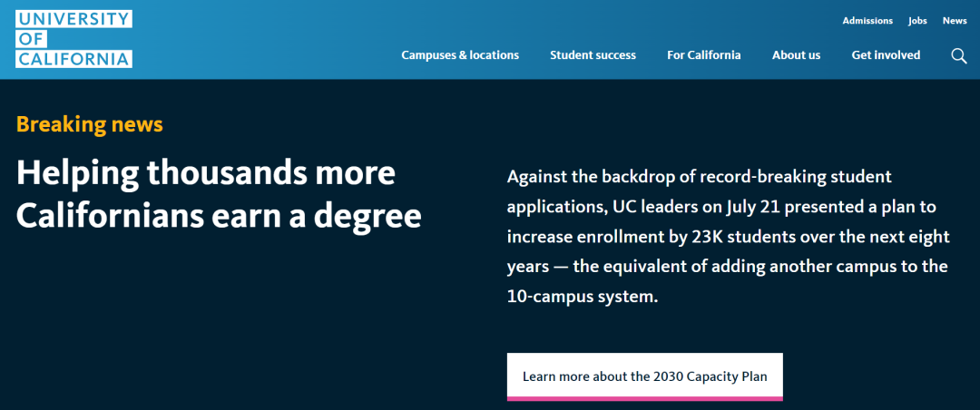Viewport: 980px width, 410px height.
Task: Click the word 'CALIFORNIA' in the logo
Action: (73, 59)
